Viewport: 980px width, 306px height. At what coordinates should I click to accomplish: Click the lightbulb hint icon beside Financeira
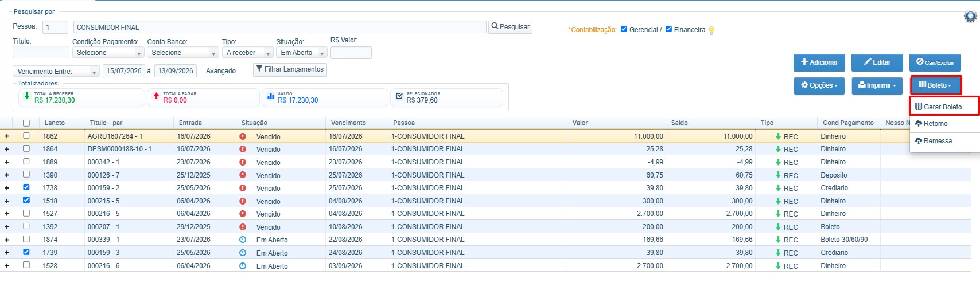pos(711,30)
